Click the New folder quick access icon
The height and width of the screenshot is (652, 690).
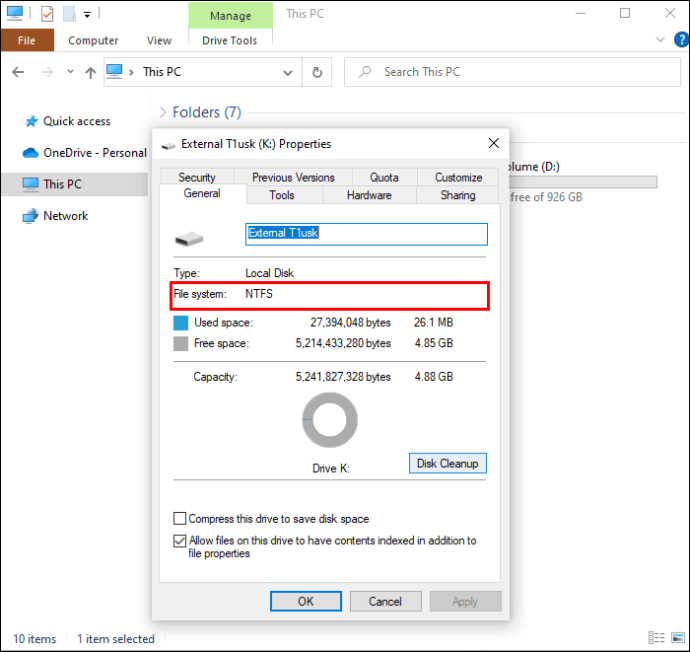pyautogui.click(x=70, y=14)
